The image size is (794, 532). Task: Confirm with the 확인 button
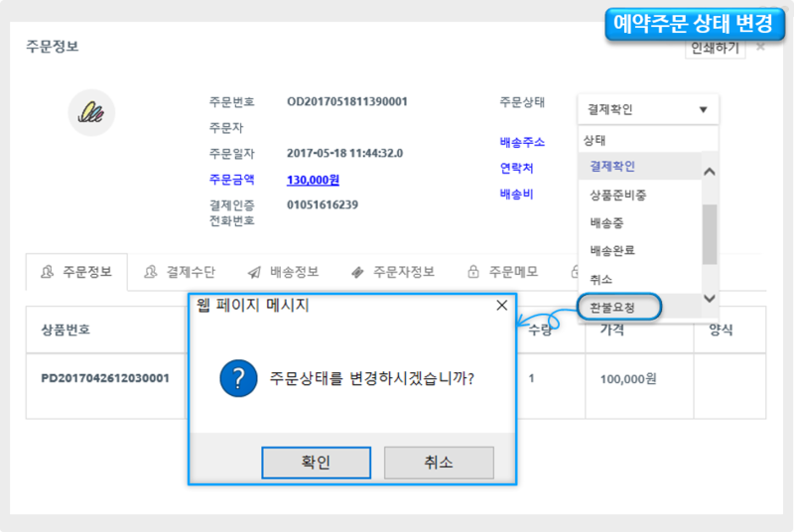click(x=316, y=463)
